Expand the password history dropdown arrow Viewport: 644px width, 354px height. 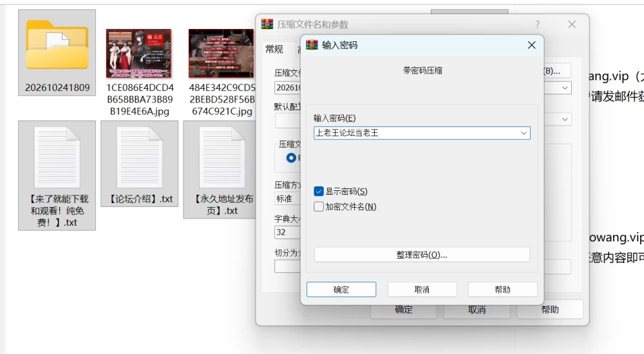tap(524, 133)
